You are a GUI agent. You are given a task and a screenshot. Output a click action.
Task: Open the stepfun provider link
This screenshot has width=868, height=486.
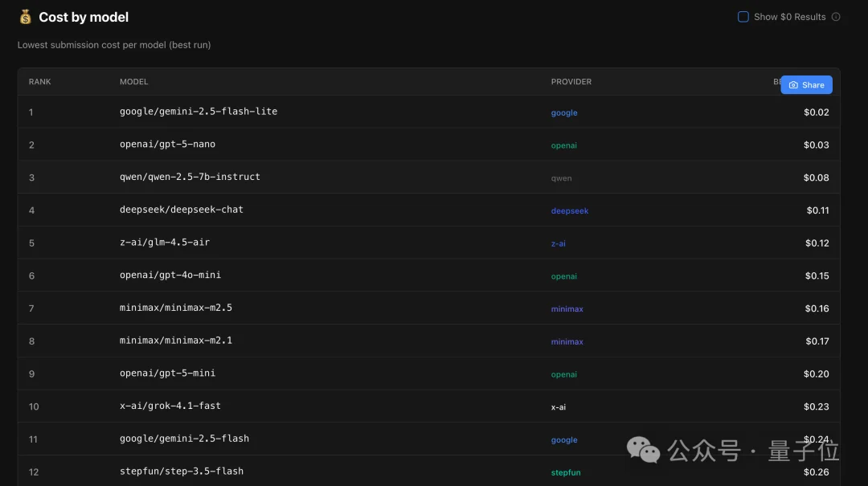pos(565,472)
